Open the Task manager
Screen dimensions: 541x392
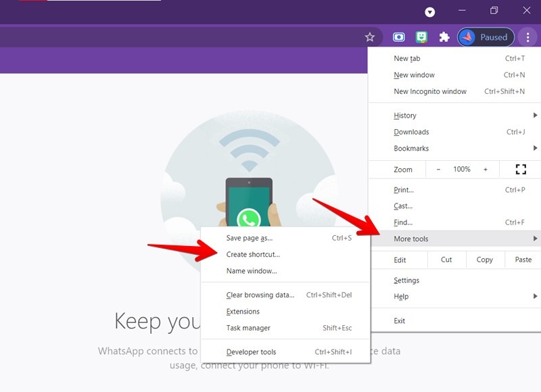coord(250,328)
